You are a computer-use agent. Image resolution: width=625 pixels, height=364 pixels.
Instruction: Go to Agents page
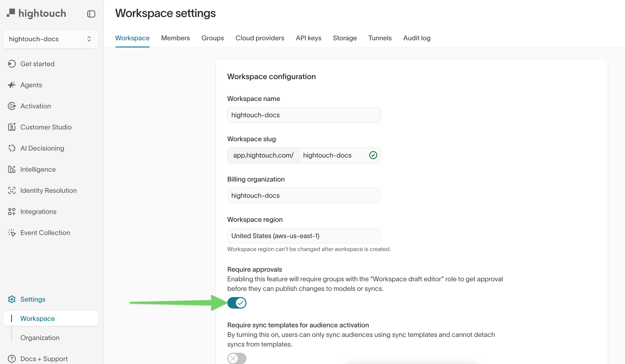[x=31, y=85]
